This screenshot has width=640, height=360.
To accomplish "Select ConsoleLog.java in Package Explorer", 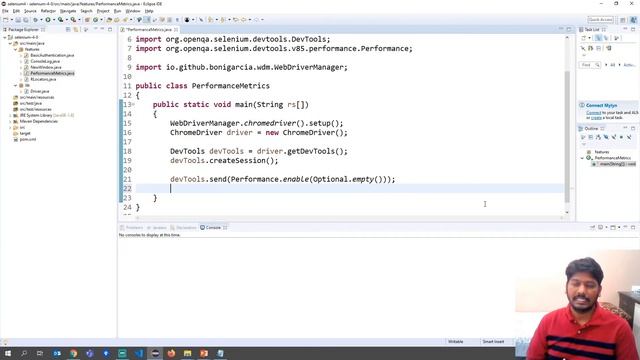I will tap(45, 61).
